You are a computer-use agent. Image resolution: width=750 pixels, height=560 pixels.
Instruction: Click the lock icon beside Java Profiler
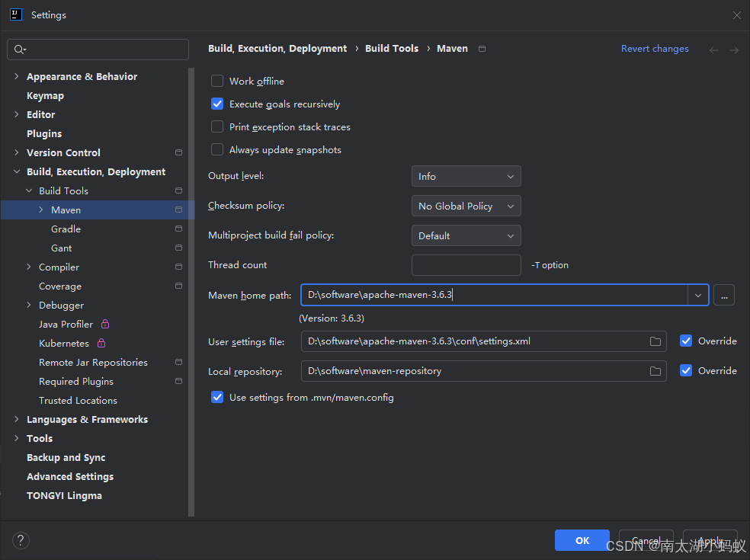point(105,325)
